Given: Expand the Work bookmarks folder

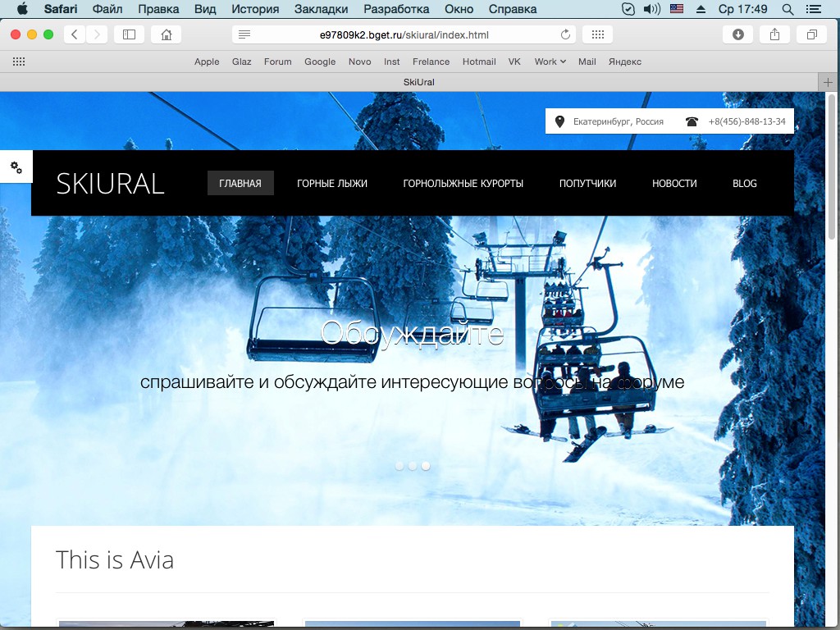Looking at the screenshot, I should pos(550,62).
